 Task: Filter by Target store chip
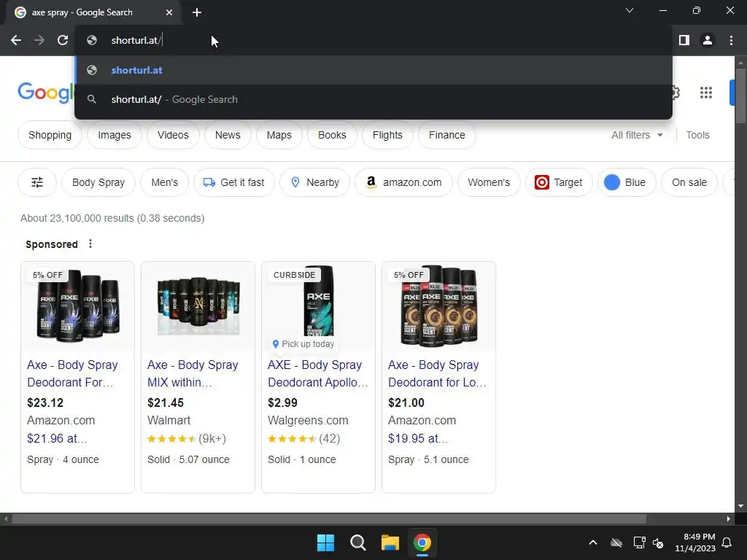coord(559,182)
